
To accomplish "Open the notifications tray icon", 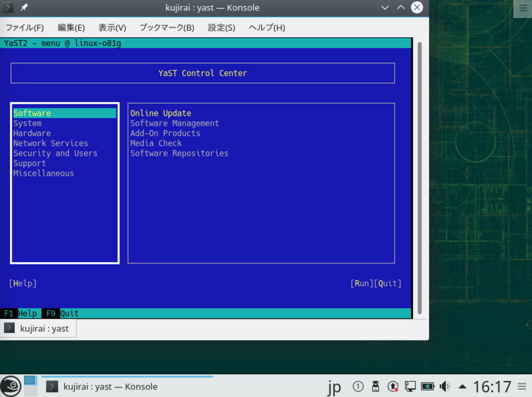I will [x=358, y=387].
